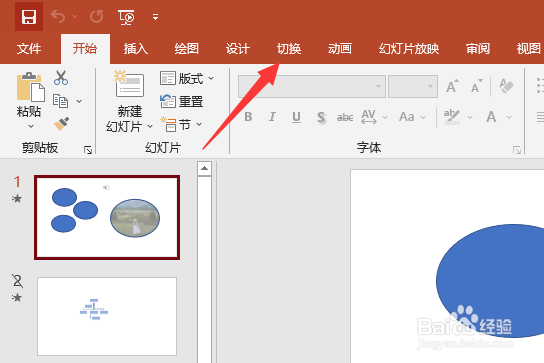Click the font color A icon
Screen dimensions: 544x363
pyautogui.click(x=491, y=117)
